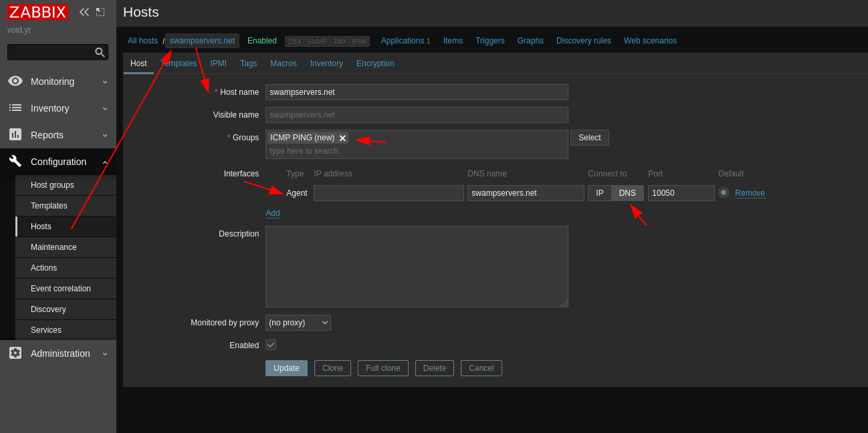
Task: Open the Applications link
Action: click(403, 41)
